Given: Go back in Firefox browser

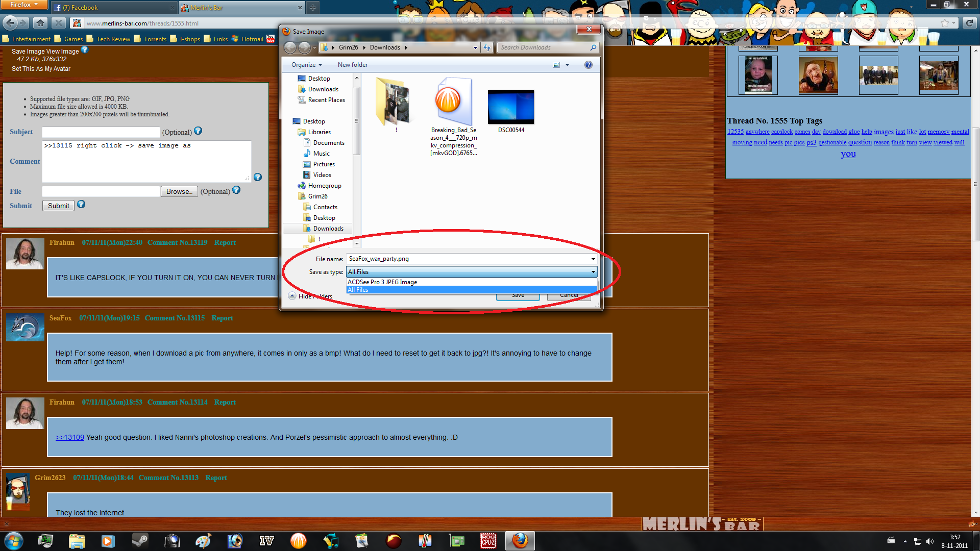Looking at the screenshot, I should (x=10, y=23).
